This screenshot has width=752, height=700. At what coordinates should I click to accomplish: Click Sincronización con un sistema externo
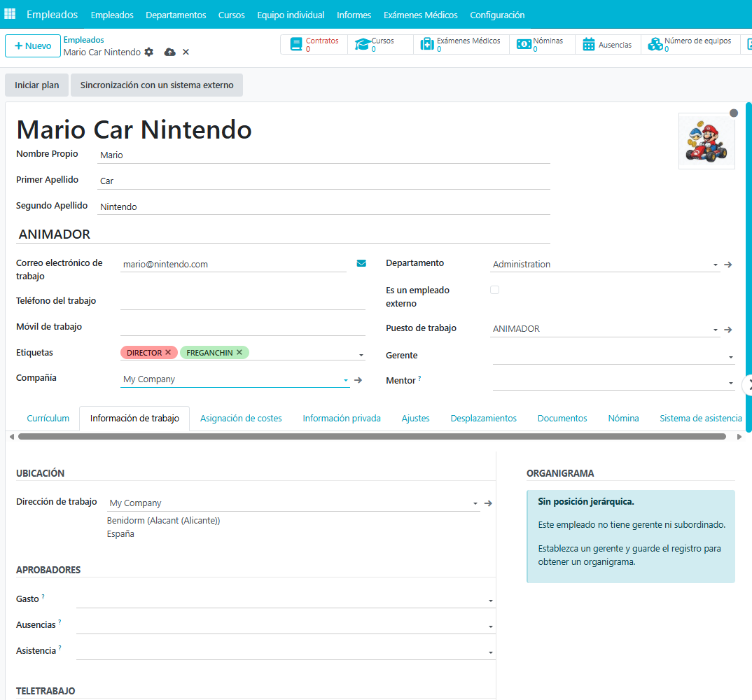157,85
